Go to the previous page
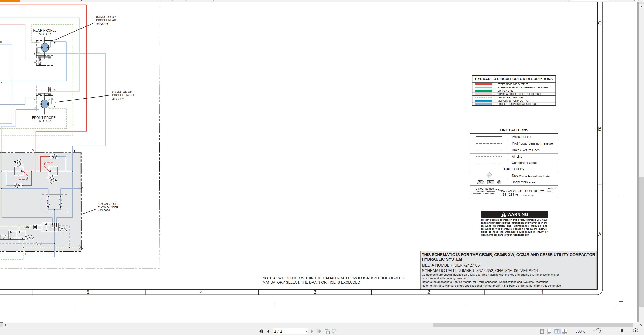644x335 pixels. pos(268,331)
